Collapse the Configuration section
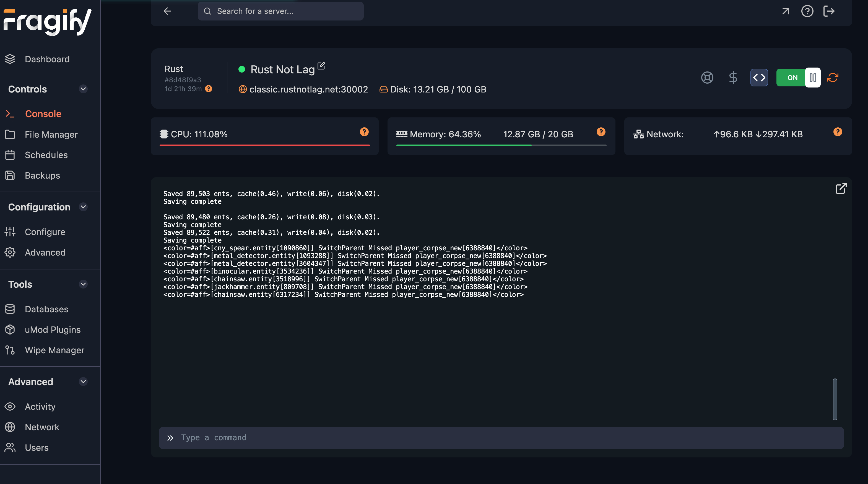The height and width of the screenshot is (484, 868). coord(83,207)
